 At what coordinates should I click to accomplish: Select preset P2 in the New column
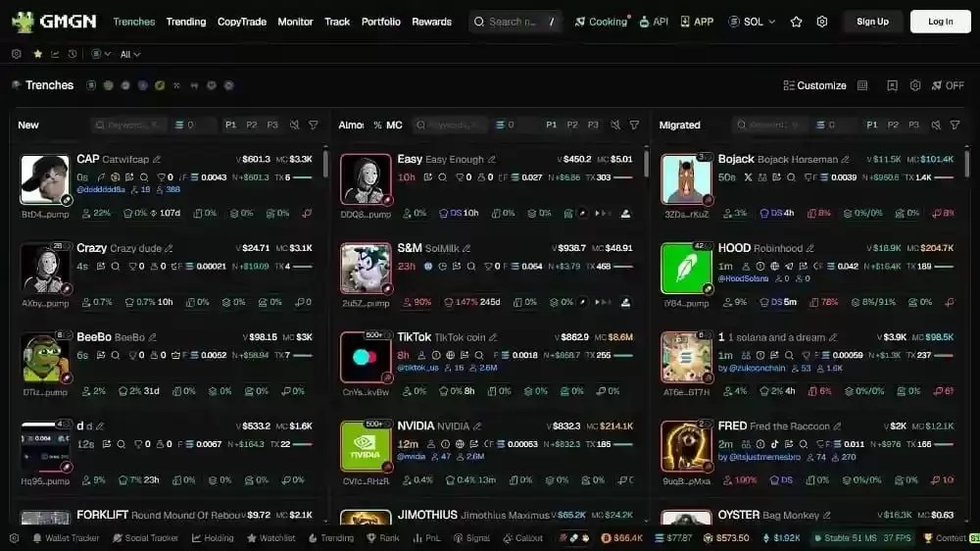point(251,125)
